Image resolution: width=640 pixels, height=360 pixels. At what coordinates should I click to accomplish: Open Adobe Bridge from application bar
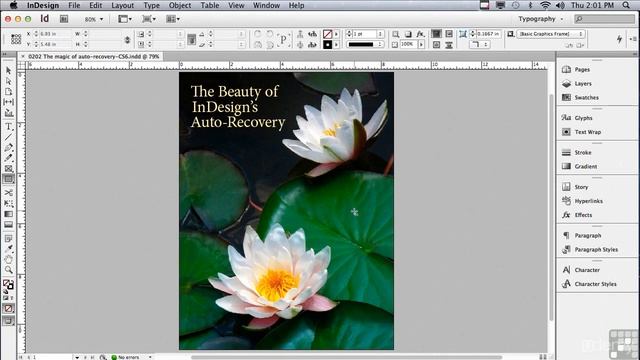pos(64,19)
